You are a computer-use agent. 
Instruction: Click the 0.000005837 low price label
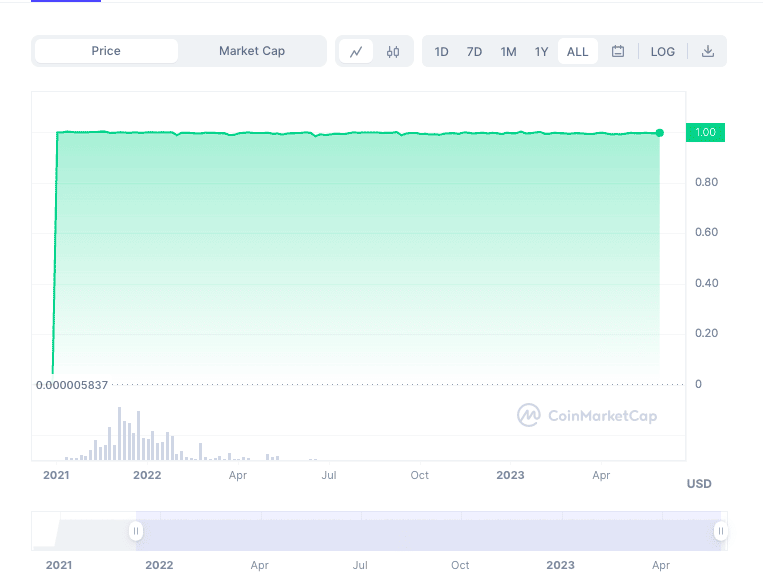(72, 385)
